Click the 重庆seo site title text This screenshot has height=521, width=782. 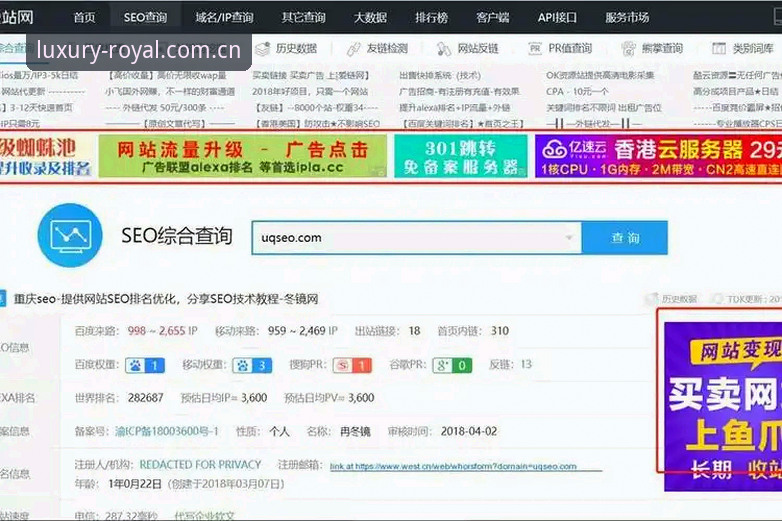click(166, 299)
